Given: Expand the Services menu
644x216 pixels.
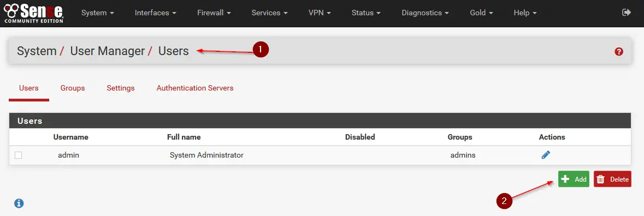Looking at the screenshot, I should (269, 13).
